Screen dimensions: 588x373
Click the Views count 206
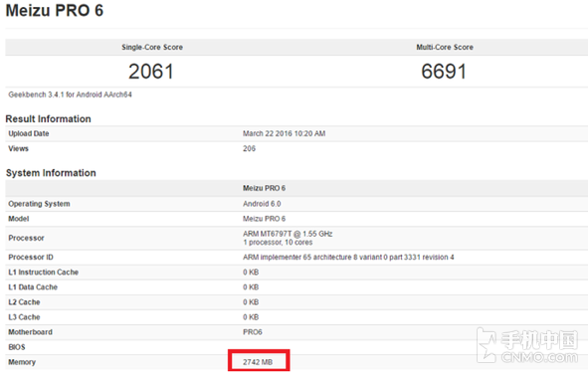(249, 148)
